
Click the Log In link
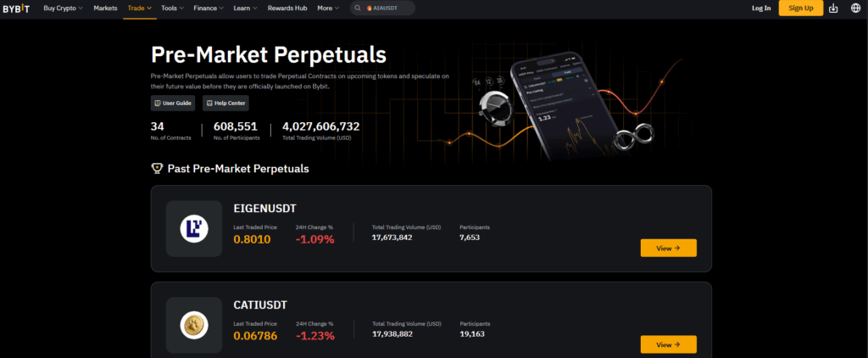click(761, 8)
